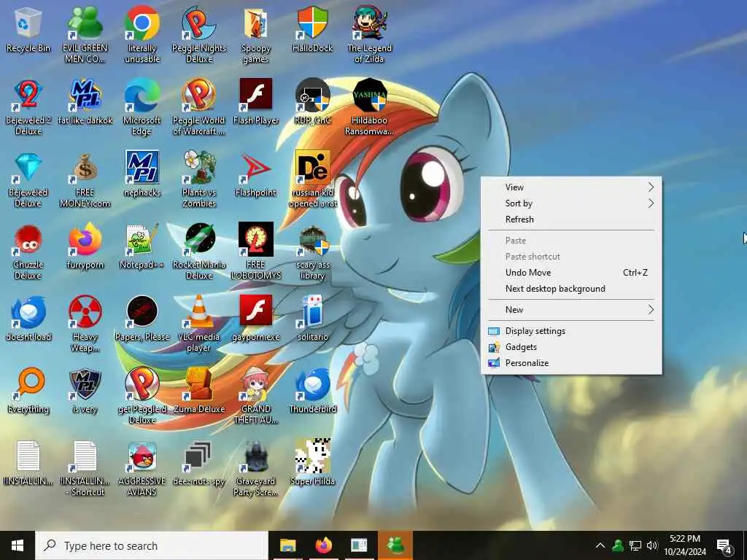Open Display settings from context menu
The image size is (747, 560).
[570, 331]
